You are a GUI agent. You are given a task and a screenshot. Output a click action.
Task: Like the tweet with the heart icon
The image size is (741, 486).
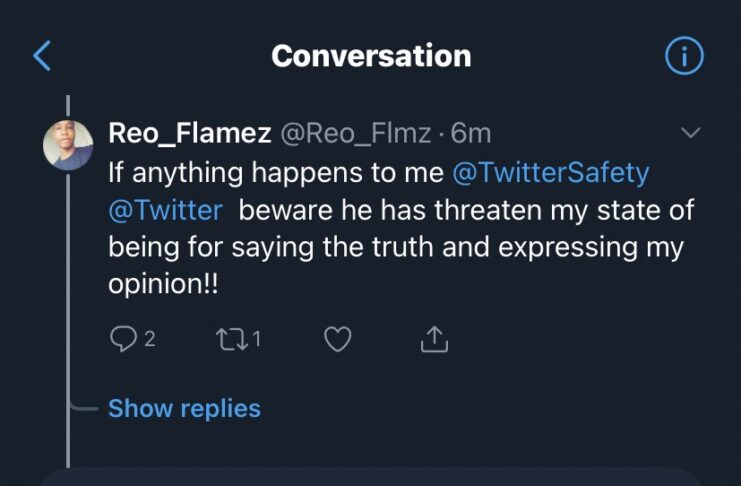338,340
